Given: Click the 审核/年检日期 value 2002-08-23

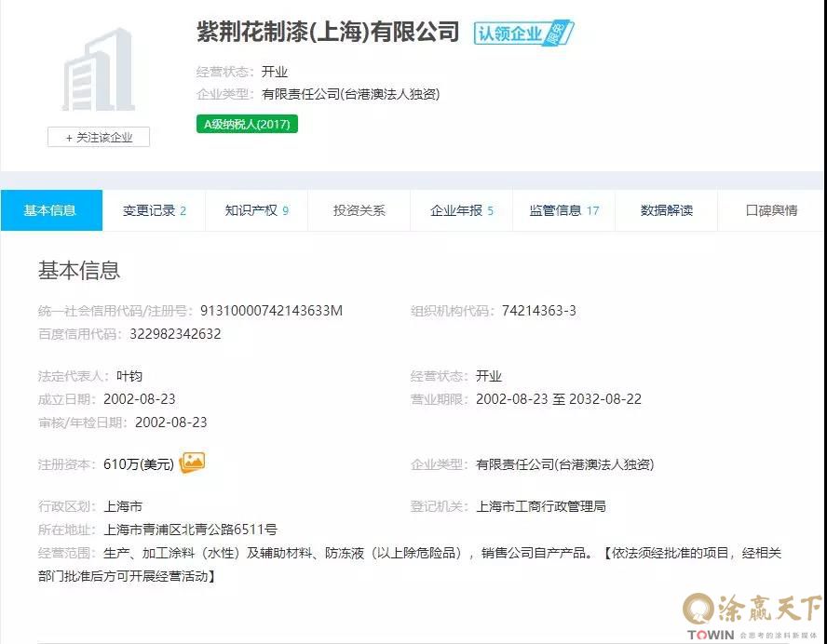Looking at the screenshot, I should (x=170, y=423).
